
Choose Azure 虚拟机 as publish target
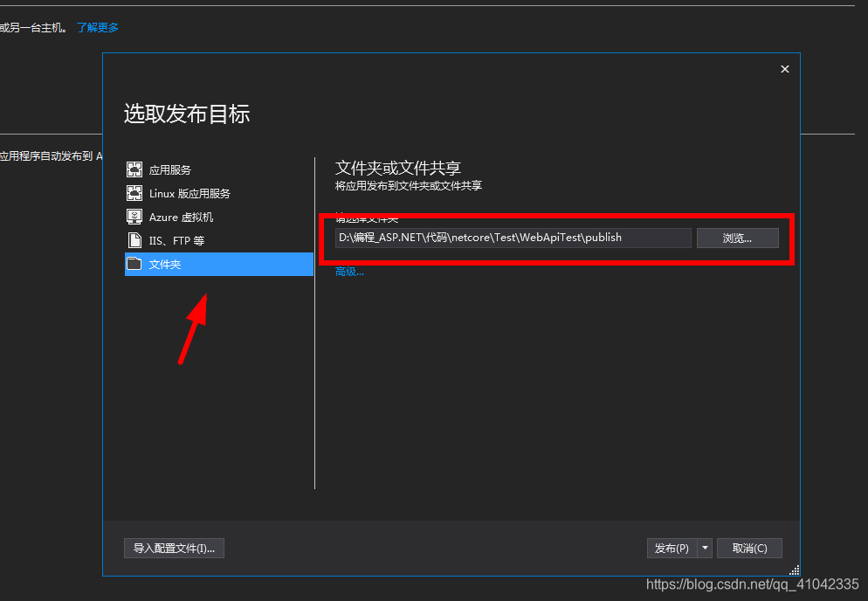coord(179,217)
